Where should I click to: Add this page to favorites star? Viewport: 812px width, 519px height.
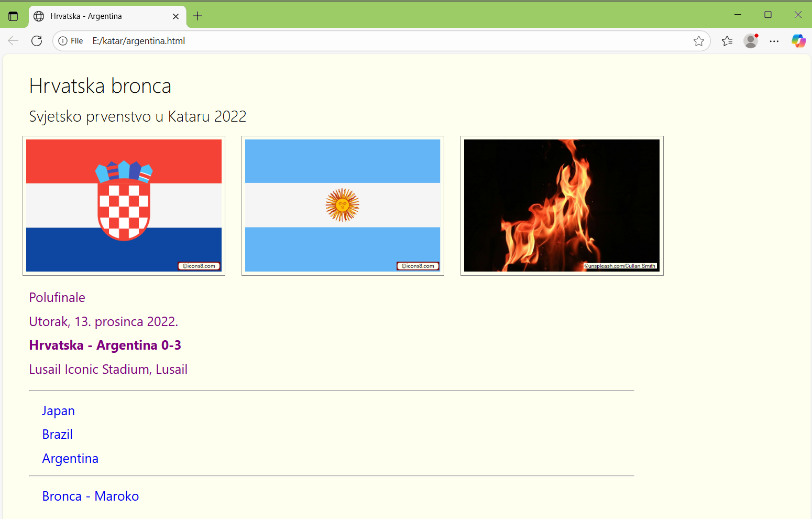pyautogui.click(x=699, y=41)
